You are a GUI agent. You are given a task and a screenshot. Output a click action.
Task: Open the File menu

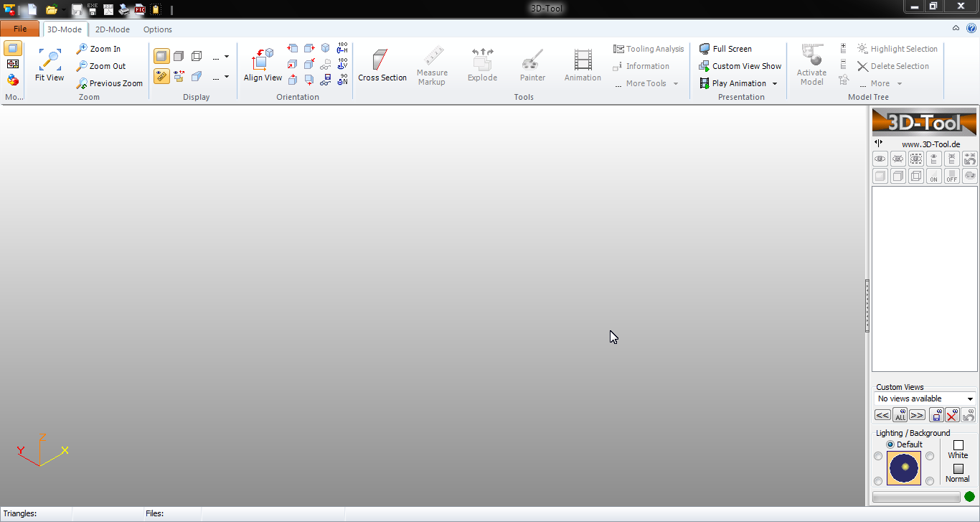[x=20, y=29]
